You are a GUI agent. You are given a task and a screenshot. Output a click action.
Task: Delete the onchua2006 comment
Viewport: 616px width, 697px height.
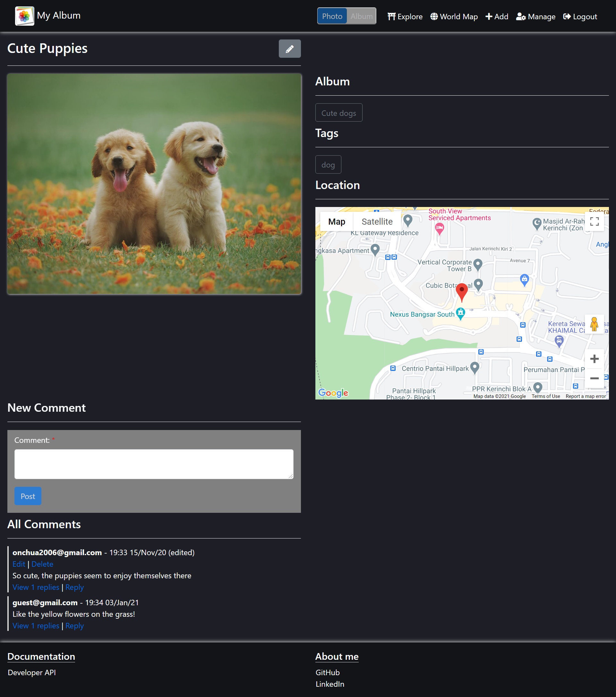pyautogui.click(x=42, y=564)
